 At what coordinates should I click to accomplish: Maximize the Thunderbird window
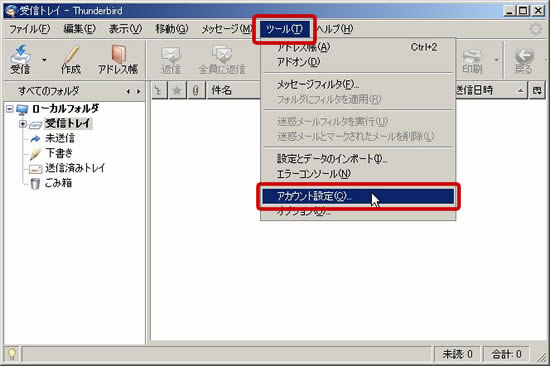[x=523, y=11]
